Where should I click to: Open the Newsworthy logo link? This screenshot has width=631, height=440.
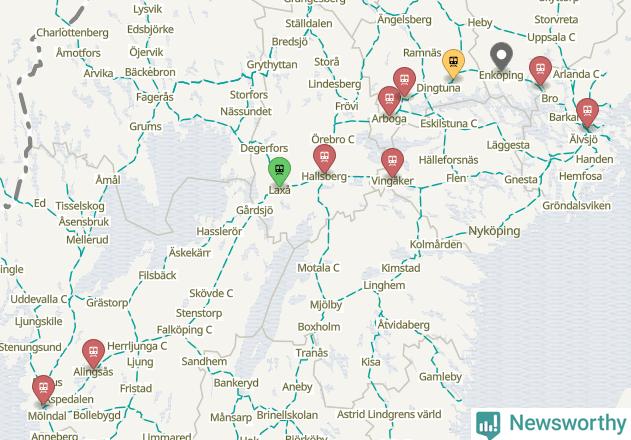(551, 424)
